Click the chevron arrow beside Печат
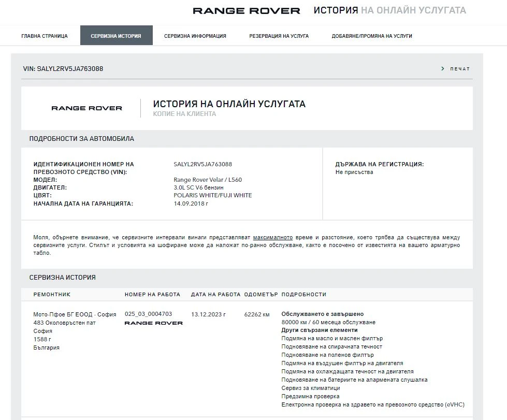The width and height of the screenshot is (507, 420). coord(443,69)
